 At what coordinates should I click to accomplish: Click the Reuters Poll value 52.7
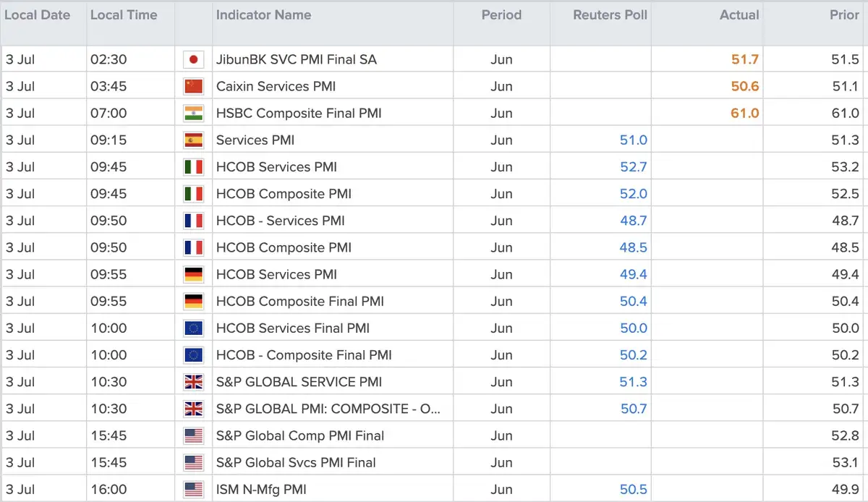(634, 166)
